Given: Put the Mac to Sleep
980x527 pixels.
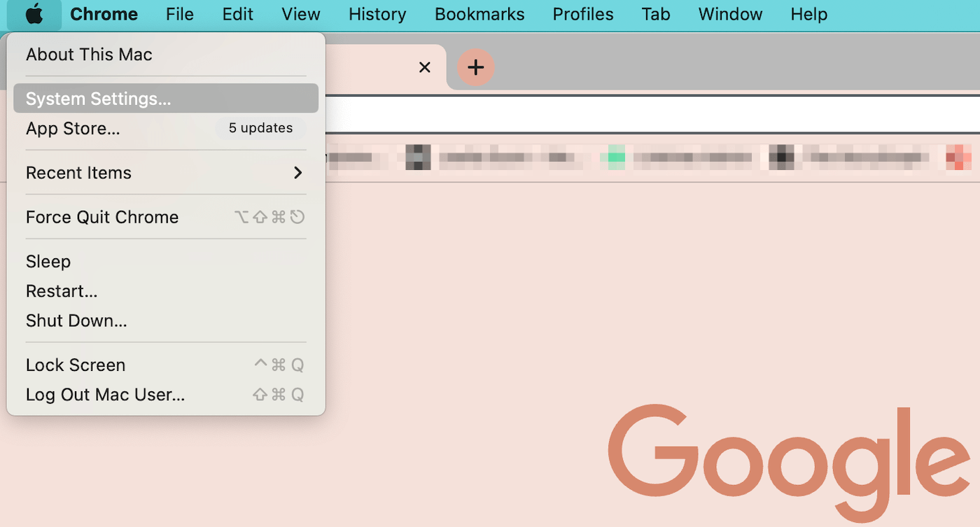Looking at the screenshot, I should (48, 262).
